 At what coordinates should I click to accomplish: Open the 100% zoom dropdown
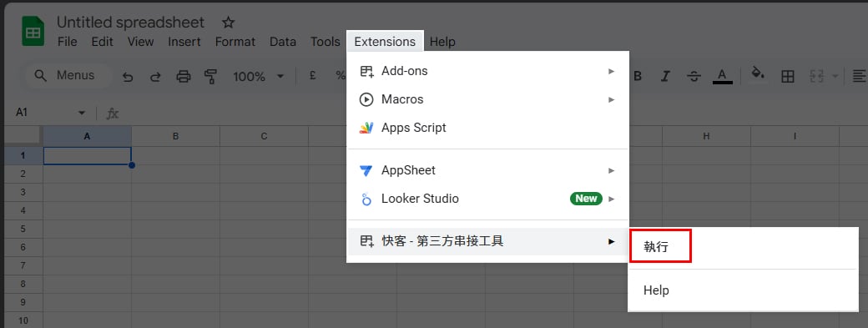pyautogui.click(x=259, y=76)
